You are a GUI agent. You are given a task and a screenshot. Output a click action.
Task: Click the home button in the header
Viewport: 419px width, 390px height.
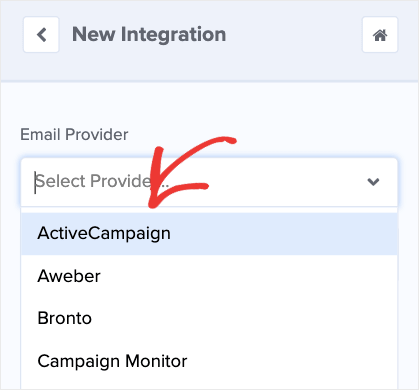click(380, 35)
